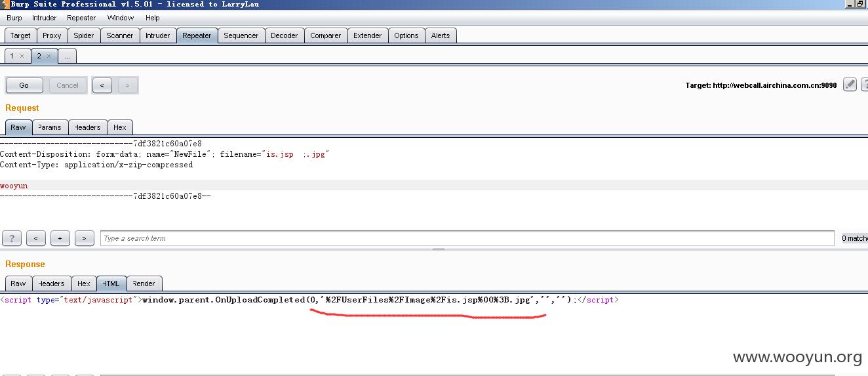Go back in request history arrow
Image resolution: width=868 pixels, height=376 pixels.
point(102,85)
